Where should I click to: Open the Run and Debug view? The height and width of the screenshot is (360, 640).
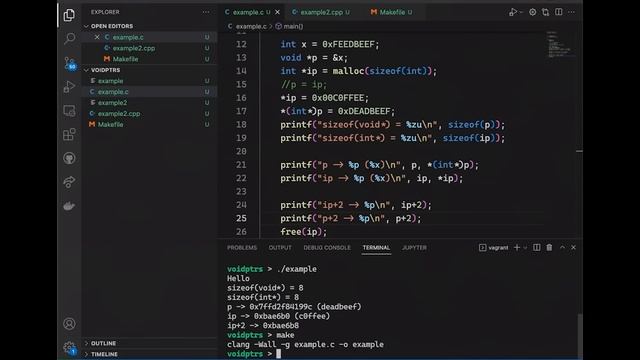69,87
